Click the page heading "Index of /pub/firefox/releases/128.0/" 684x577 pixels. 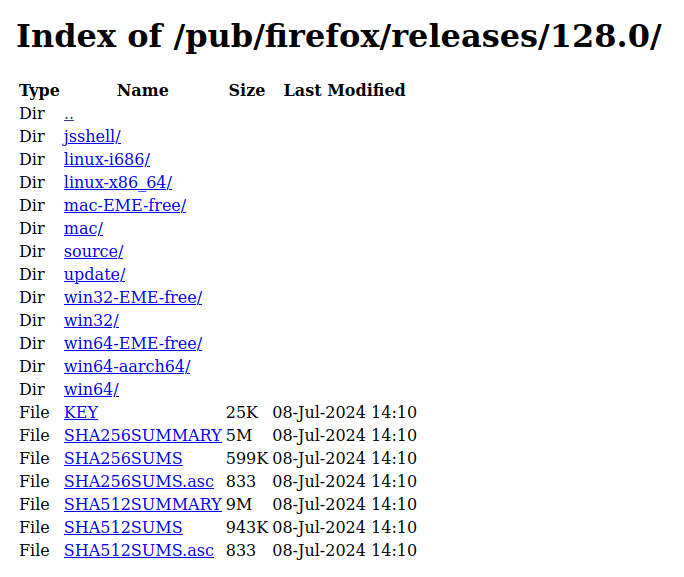coord(339,37)
